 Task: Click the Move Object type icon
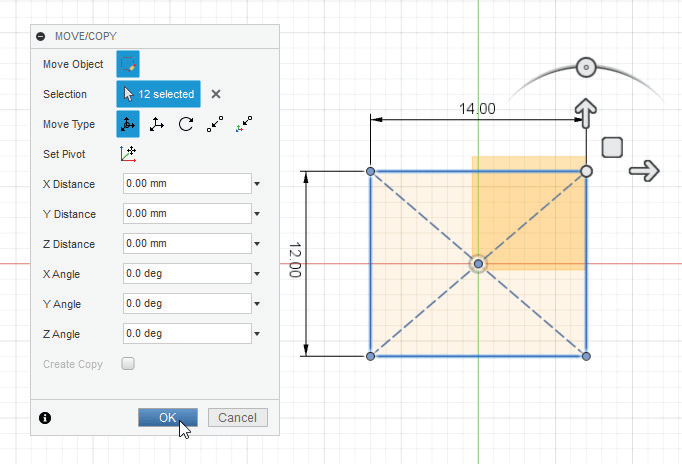tap(128, 64)
